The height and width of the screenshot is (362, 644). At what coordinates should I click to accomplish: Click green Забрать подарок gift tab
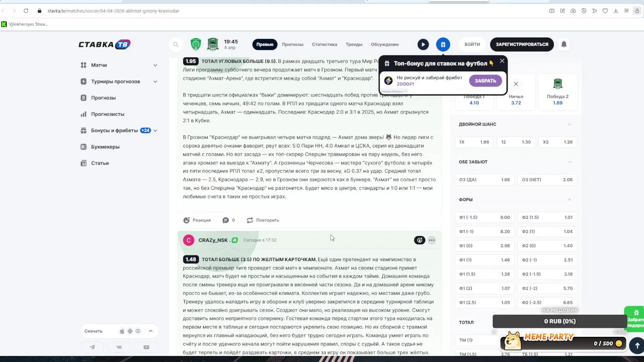pyautogui.click(x=635, y=318)
